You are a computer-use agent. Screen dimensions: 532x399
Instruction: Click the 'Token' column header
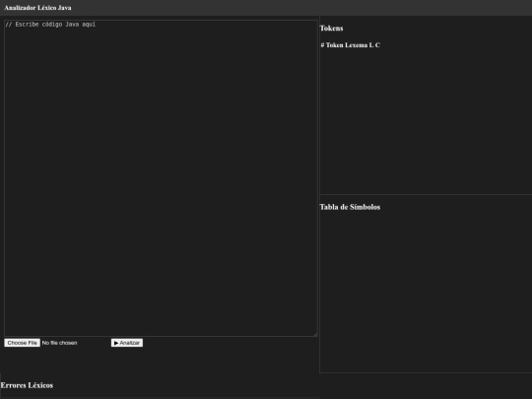335,45
